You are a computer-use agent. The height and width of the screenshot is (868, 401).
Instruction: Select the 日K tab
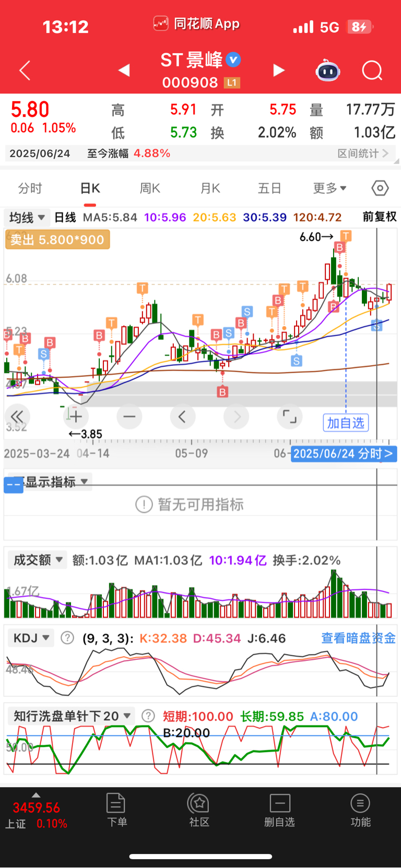[90, 188]
